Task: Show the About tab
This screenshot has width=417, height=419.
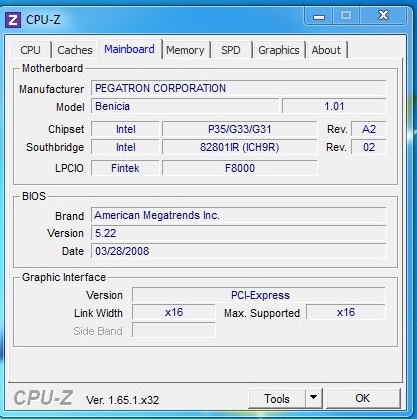Action: [326, 50]
